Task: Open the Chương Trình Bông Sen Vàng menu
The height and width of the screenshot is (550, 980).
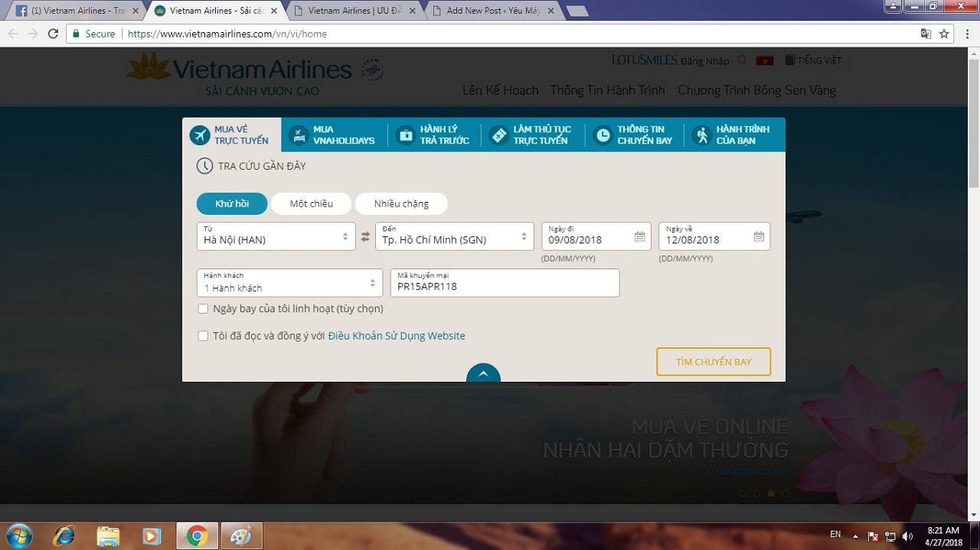Action: [757, 90]
